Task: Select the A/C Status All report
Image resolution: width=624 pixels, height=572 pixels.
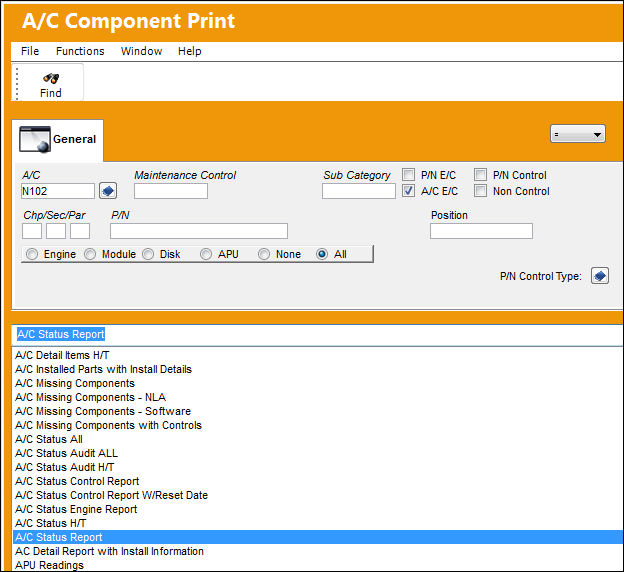Action: coord(318,439)
